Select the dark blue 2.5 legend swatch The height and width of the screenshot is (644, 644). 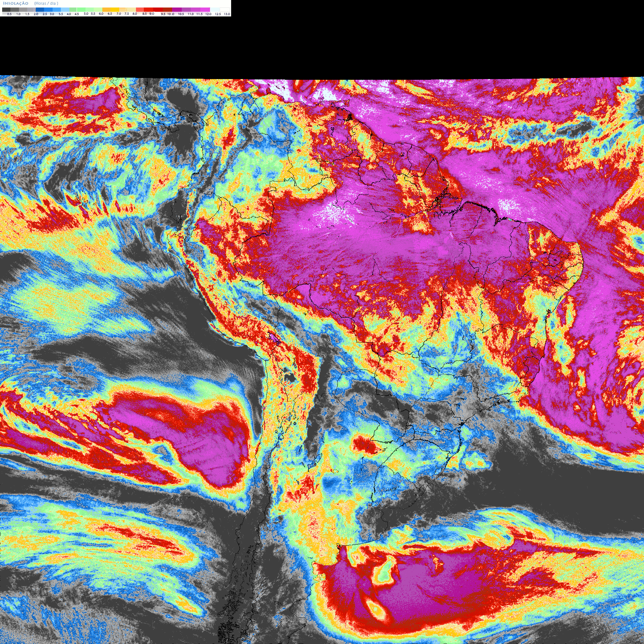(x=40, y=10)
